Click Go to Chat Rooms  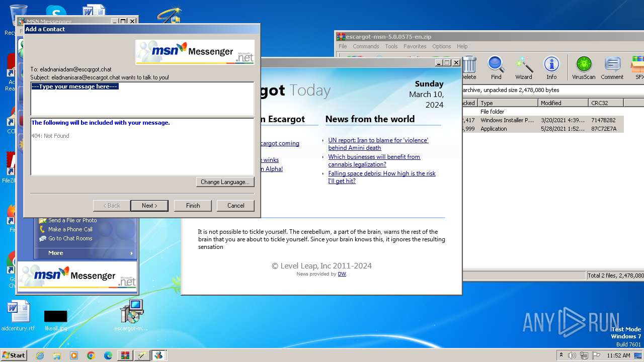click(x=70, y=238)
